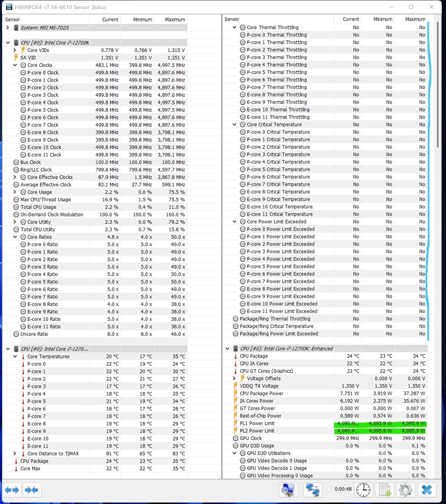Select the Average Effective Clock row
The height and width of the screenshot is (504, 446).
(x=95, y=185)
